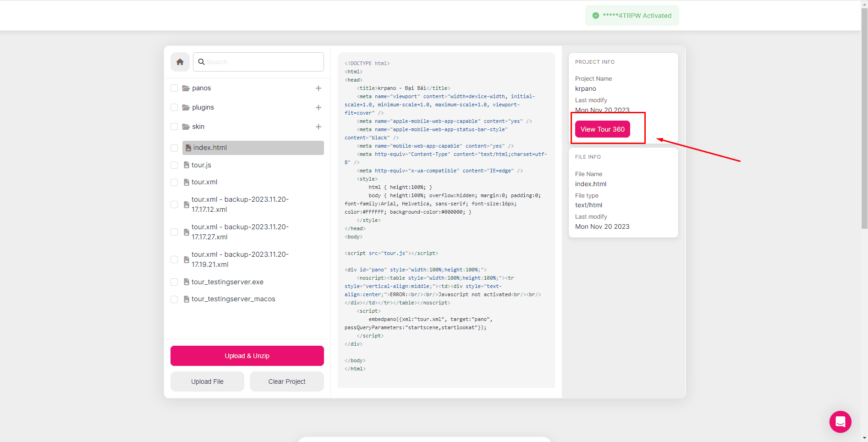Image resolution: width=868 pixels, height=442 pixels.
Task: Tick the checkbox for tour.xml
Action: coord(174,182)
